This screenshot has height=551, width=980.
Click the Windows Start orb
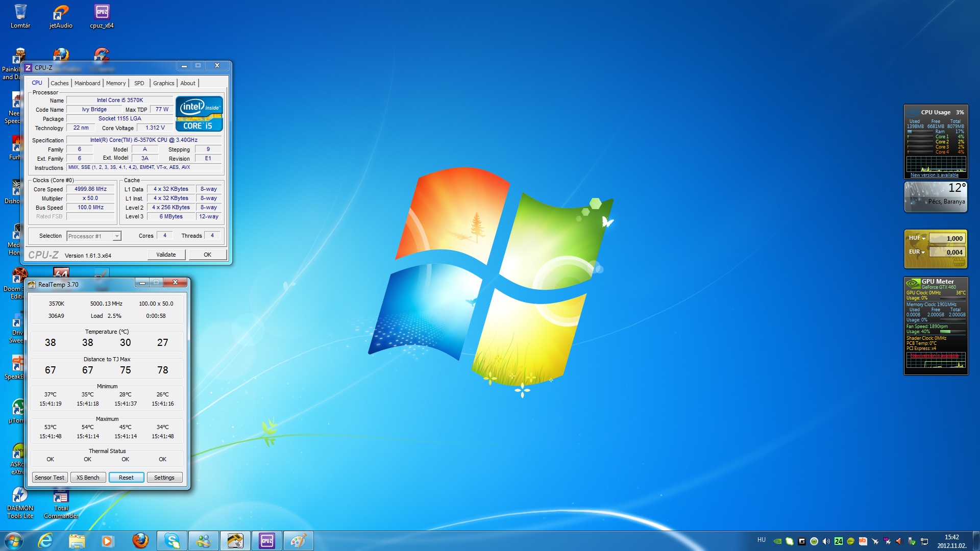(x=14, y=541)
